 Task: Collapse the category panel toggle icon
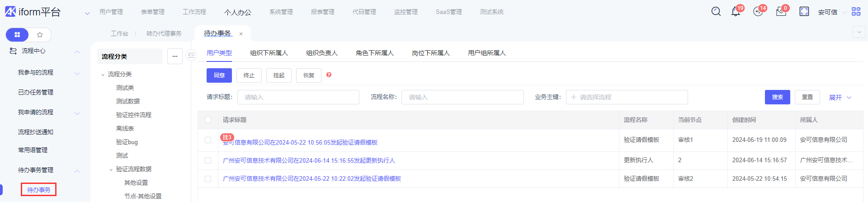click(192, 55)
